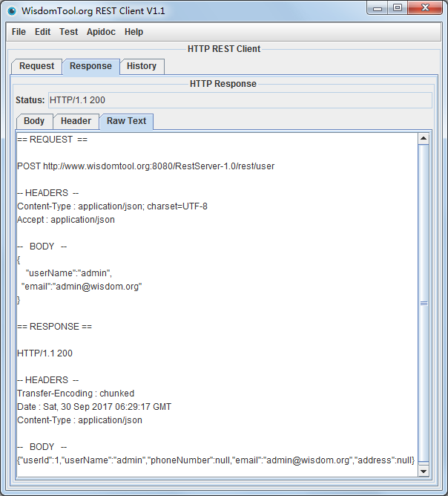Click the Status field showing HTTP/1.1 200
448x496 pixels.
click(240, 100)
